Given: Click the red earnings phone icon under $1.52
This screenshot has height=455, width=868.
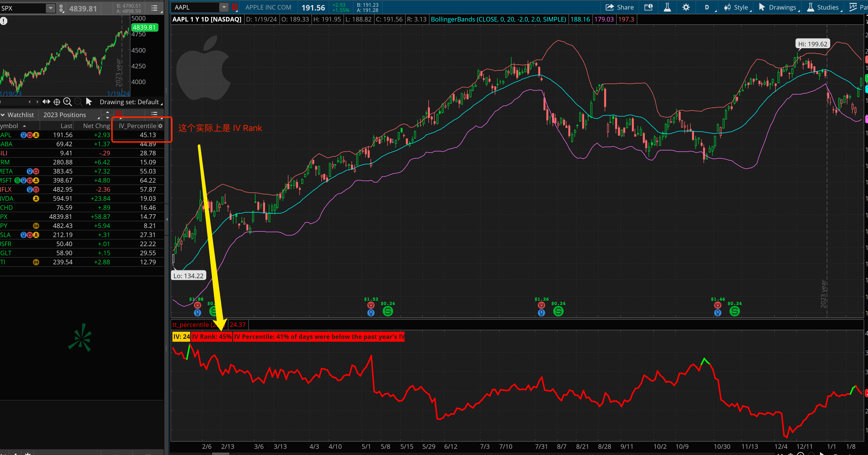Looking at the screenshot, I should tap(371, 305).
